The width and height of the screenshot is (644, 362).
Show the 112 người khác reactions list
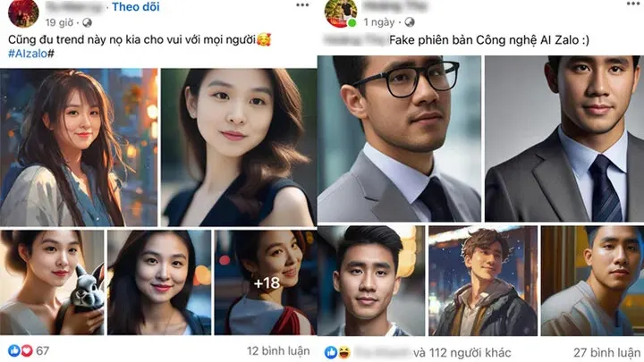click(462, 352)
